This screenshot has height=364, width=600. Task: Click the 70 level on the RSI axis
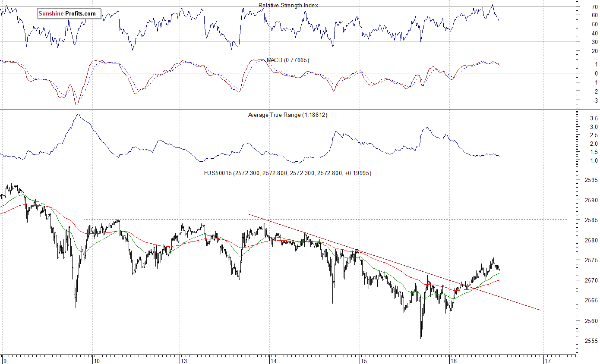(595, 6)
